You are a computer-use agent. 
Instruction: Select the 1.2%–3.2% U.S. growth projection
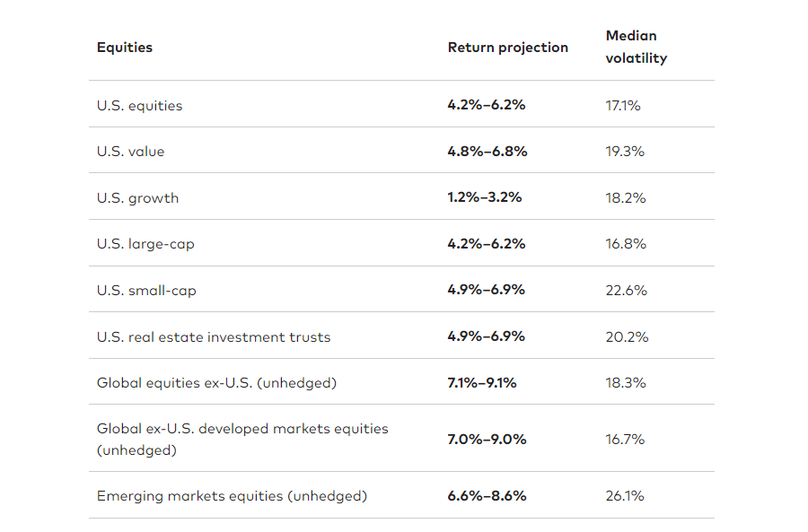click(x=484, y=197)
